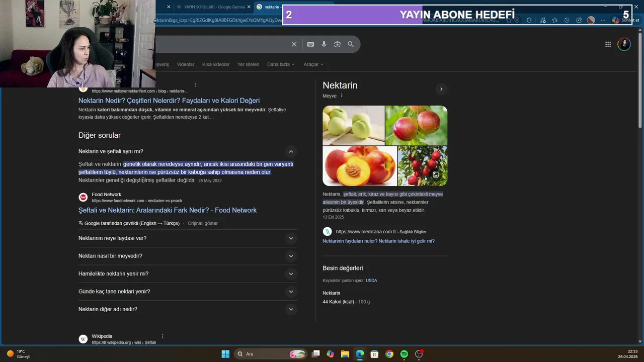Open File Explorer from the taskbar

[345, 354]
